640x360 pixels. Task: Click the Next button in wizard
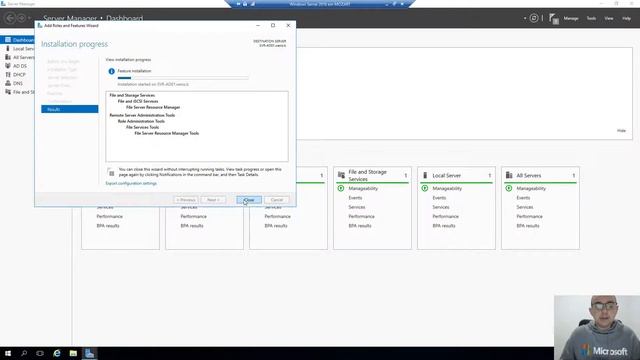[x=213, y=200]
